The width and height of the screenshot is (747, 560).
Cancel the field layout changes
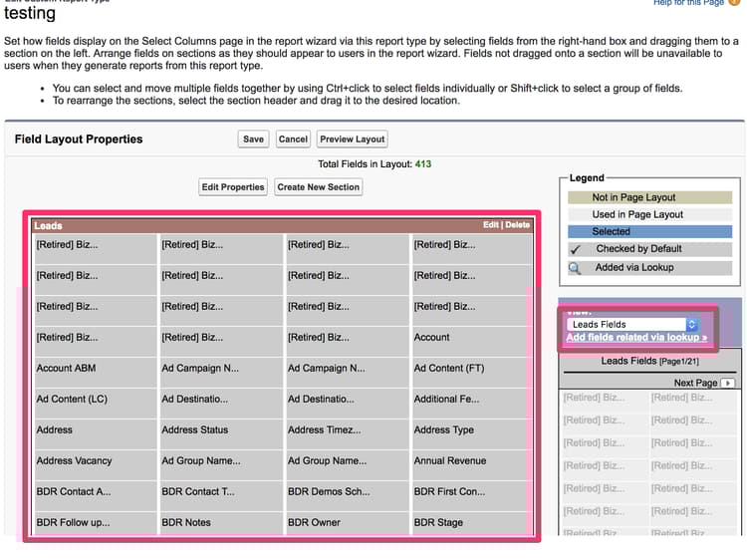293,140
